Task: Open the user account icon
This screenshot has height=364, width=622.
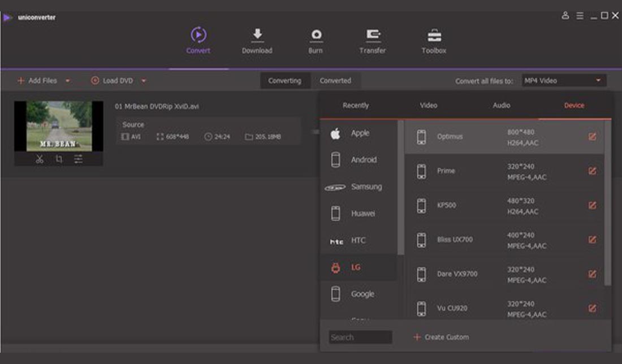Action: click(x=565, y=16)
